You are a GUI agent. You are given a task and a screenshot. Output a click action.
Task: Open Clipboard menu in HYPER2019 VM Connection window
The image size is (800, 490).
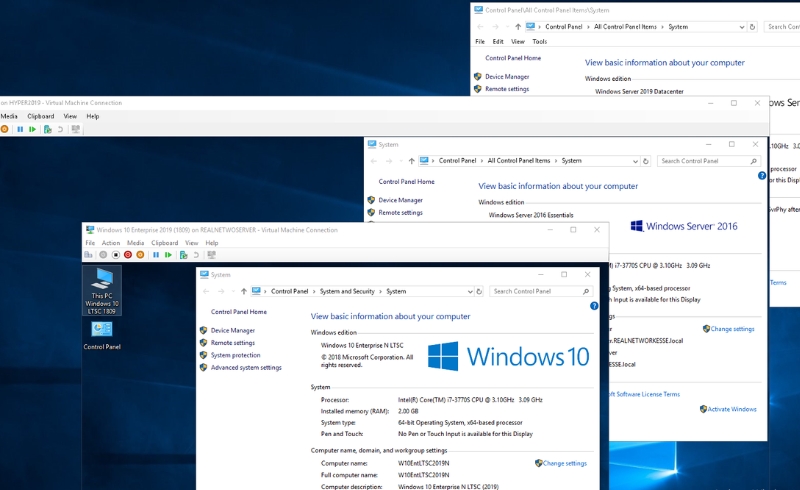click(x=41, y=116)
